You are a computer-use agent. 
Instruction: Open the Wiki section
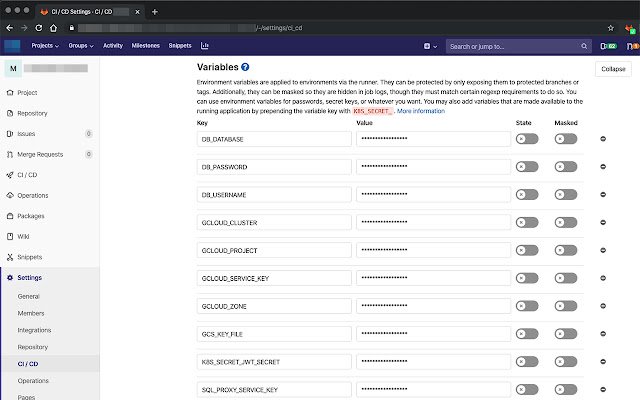pos(24,236)
